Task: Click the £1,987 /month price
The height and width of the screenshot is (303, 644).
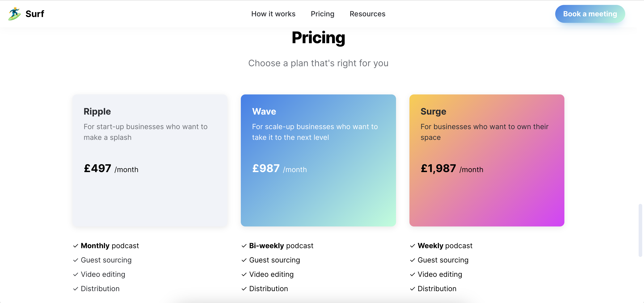Action: pos(452,168)
